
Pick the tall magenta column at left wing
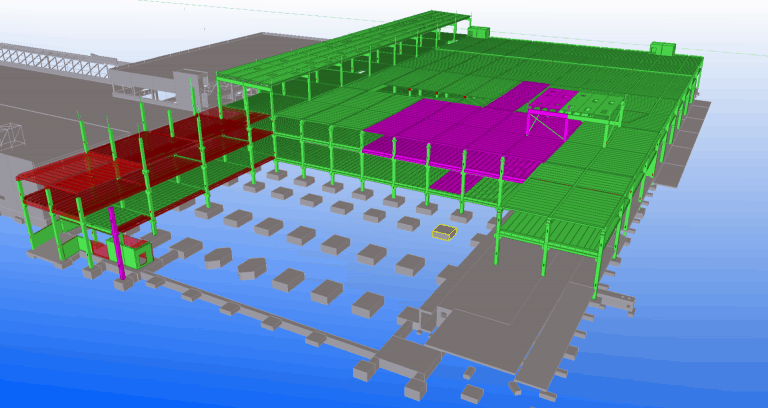tap(117, 242)
